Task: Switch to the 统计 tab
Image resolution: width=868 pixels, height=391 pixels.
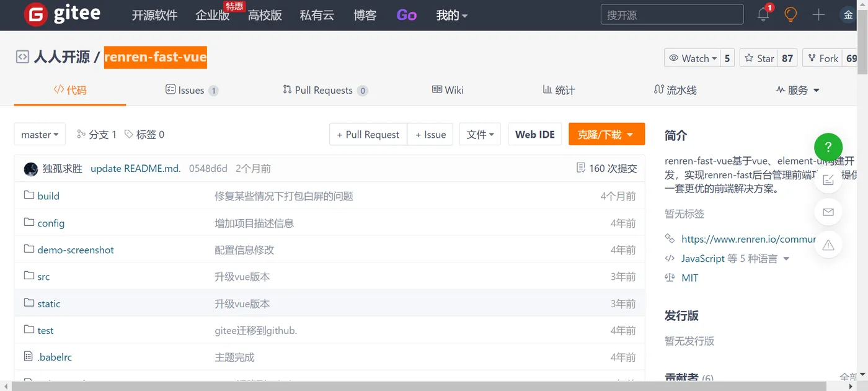Action: tap(559, 90)
